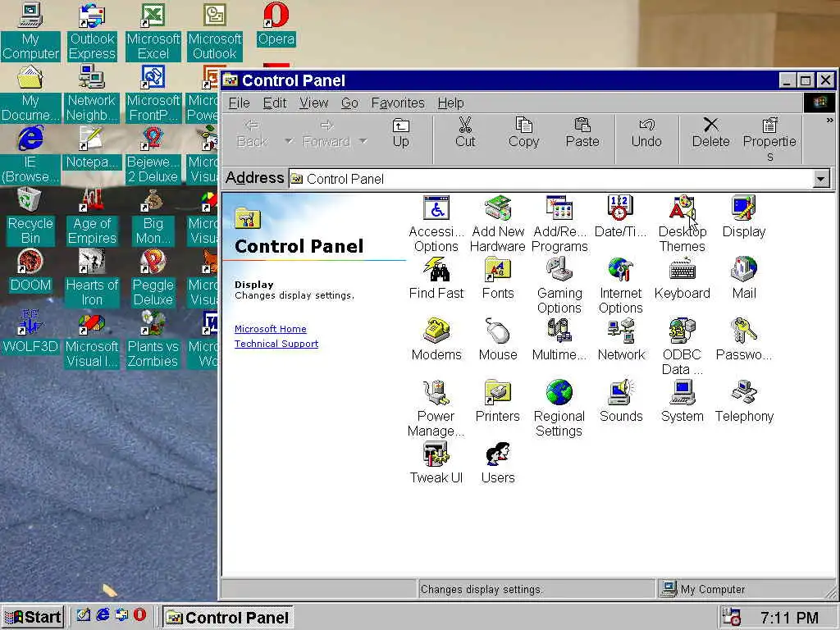
Task: Launch Internet Explorer from quick launch
Action: pos(103,615)
